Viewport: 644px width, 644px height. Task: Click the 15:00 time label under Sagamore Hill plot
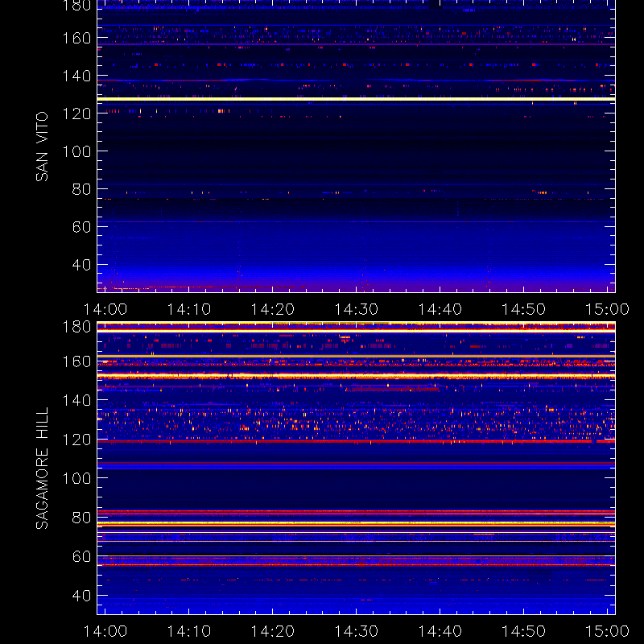coord(608,631)
